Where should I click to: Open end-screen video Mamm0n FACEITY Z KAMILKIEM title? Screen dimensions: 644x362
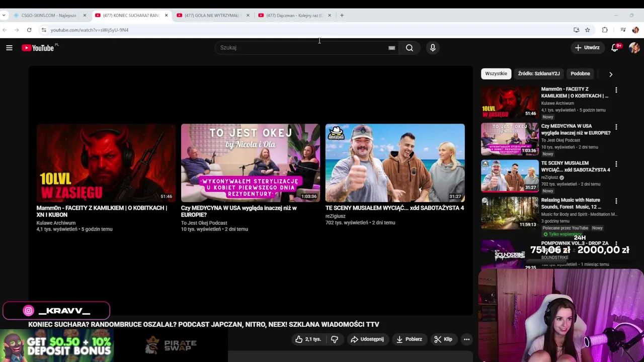(x=102, y=211)
